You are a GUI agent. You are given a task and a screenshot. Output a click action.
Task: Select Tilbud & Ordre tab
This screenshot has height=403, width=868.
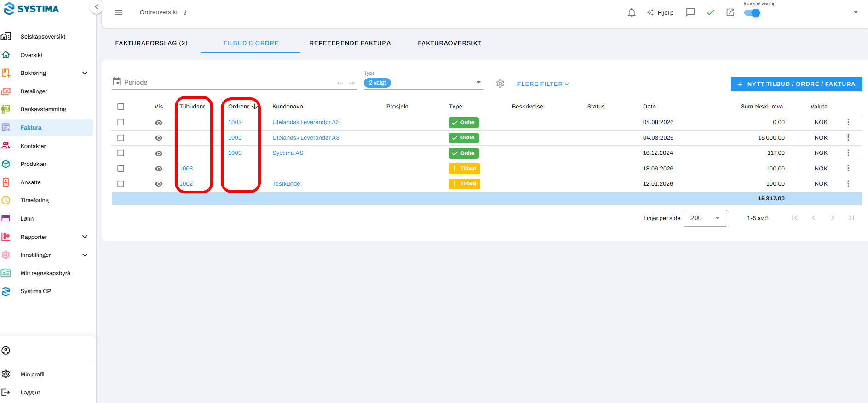pos(251,43)
